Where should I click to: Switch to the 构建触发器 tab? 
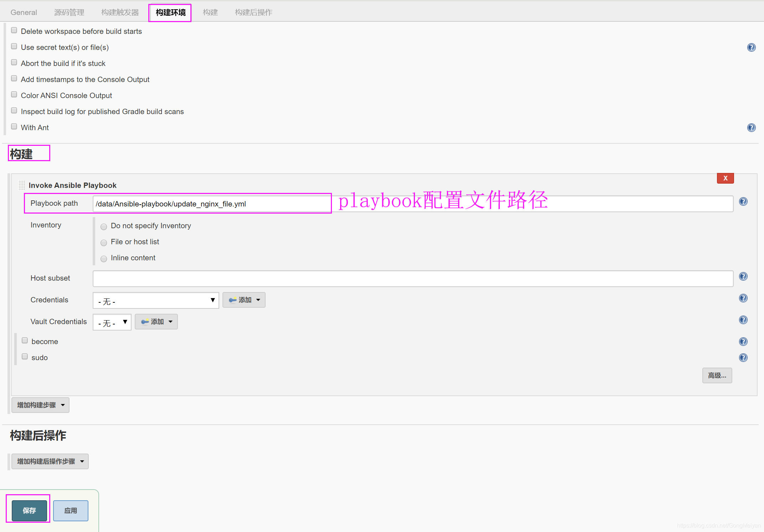[x=120, y=12]
